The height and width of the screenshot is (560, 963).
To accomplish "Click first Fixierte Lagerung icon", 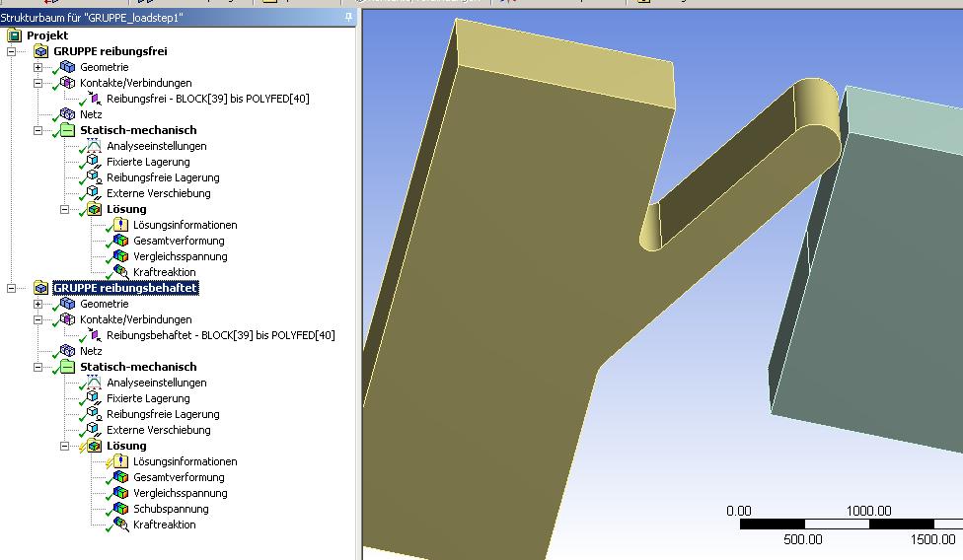I will (94, 162).
